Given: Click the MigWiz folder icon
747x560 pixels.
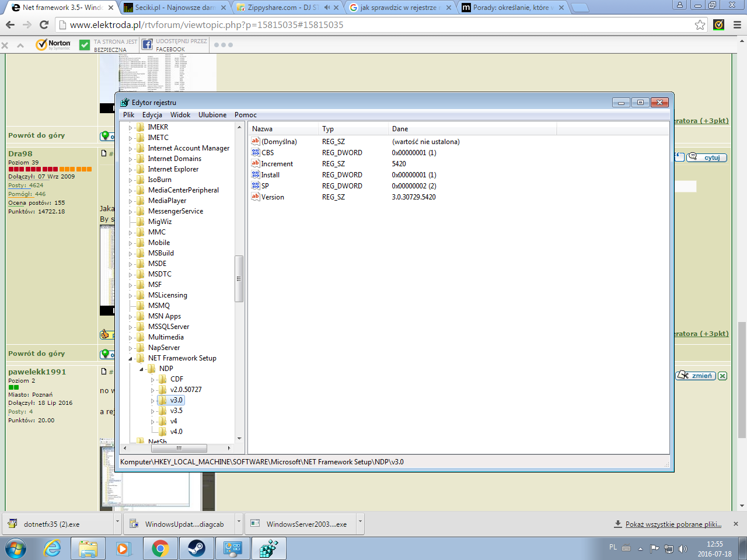Looking at the screenshot, I should pos(140,222).
